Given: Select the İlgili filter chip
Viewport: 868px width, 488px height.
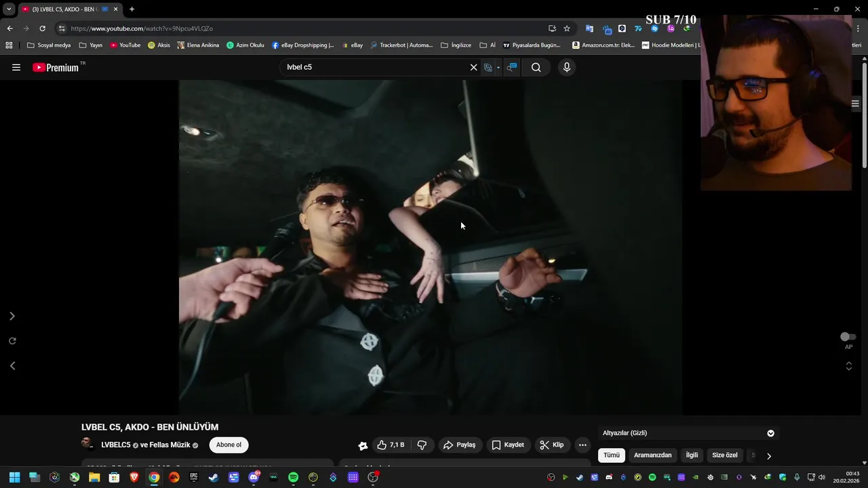Looking at the screenshot, I should 692,455.
